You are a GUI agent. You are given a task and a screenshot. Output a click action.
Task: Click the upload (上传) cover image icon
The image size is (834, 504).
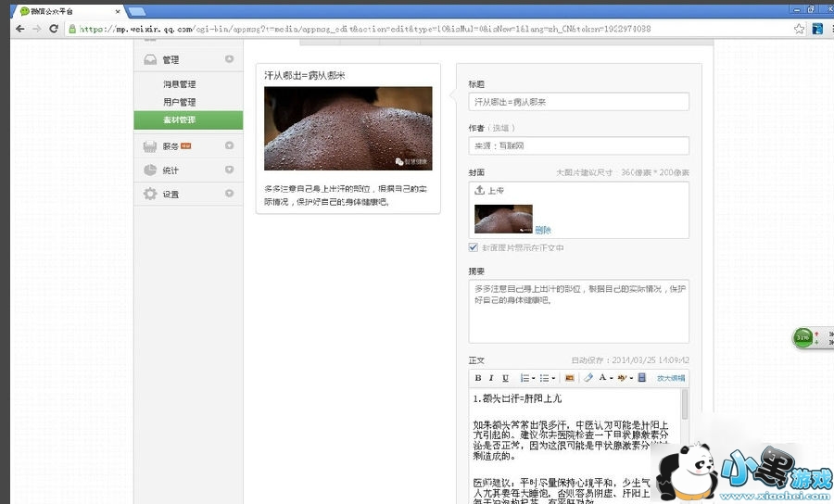point(480,190)
